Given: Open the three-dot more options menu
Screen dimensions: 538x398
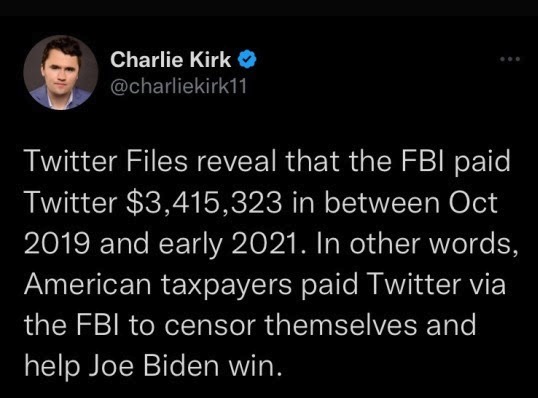Looking at the screenshot, I should [x=510, y=59].
